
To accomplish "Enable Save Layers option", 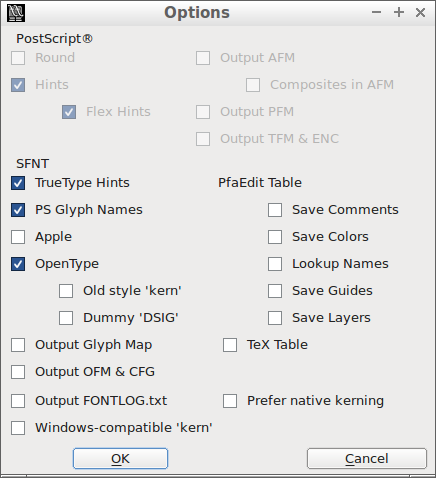I will tap(275, 318).
